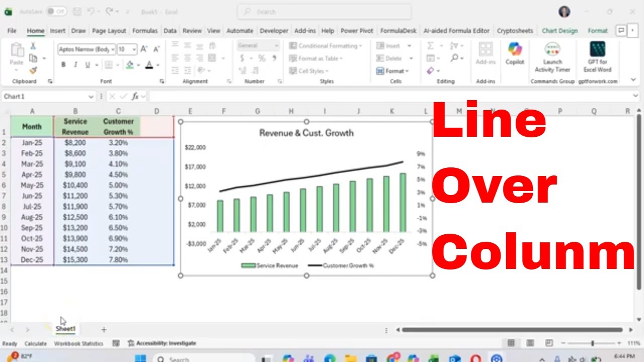The width and height of the screenshot is (644, 362).
Task: Open the Copilot pane
Action: coord(515,54)
